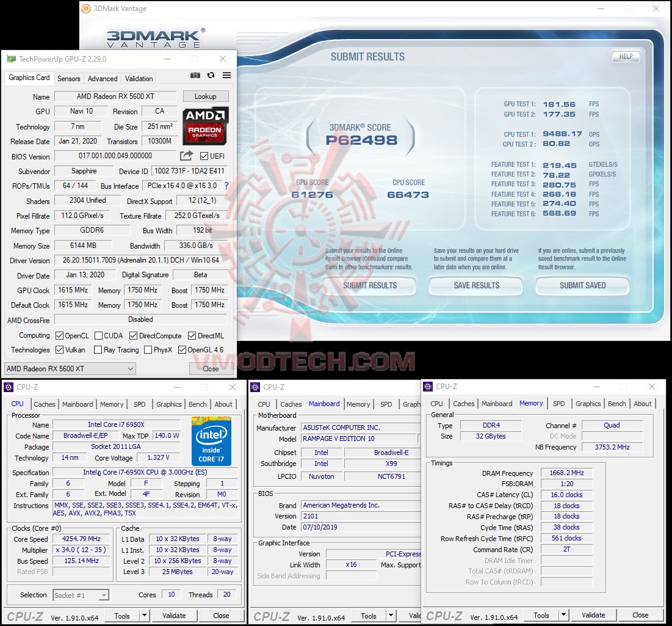This screenshot has width=672, height=626.
Task: Open Bench tab in CPU-Z processor window
Action: coord(198,404)
